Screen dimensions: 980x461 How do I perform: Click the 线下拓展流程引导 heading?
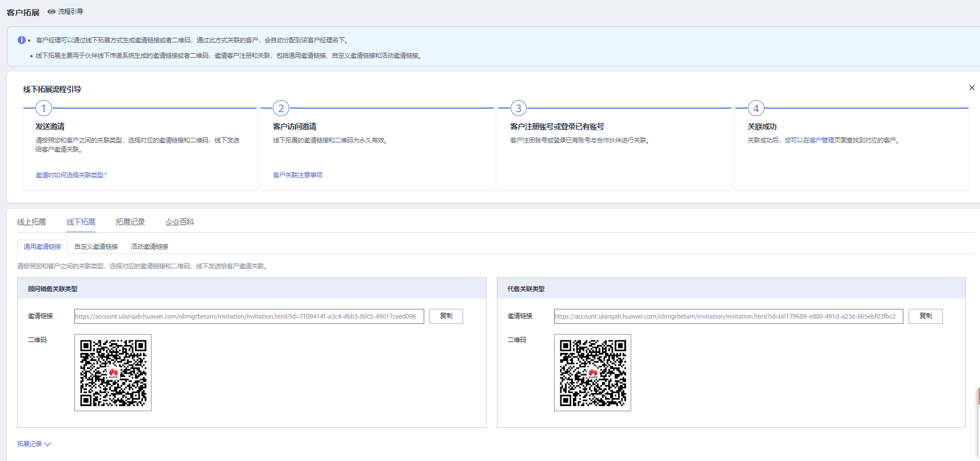pyautogui.click(x=52, y=89)
